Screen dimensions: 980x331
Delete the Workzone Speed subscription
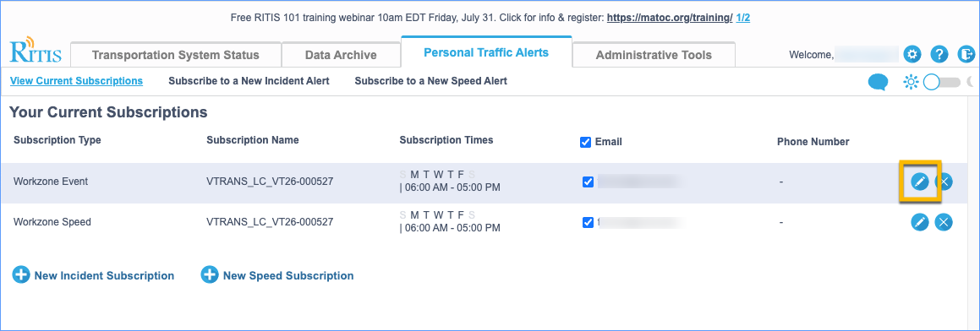944,222
